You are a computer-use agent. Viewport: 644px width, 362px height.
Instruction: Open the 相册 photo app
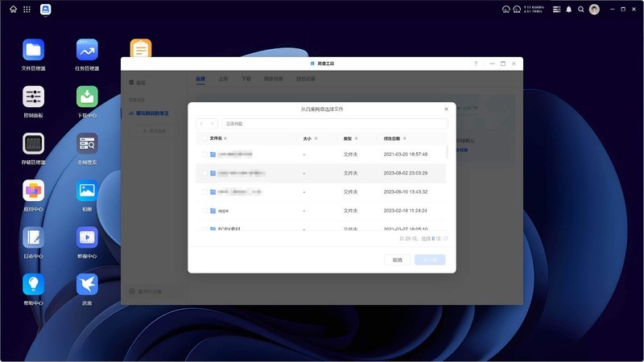coord(87,191)
